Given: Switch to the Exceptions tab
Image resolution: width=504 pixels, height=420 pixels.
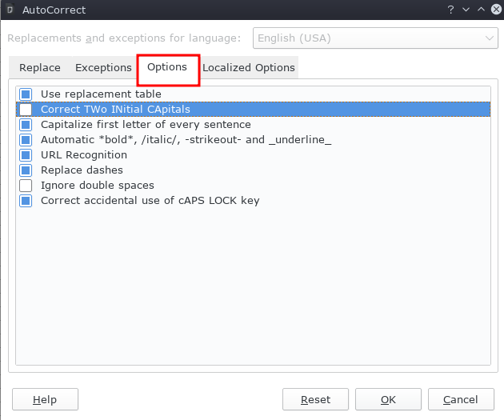Looking at the screenshot, I should [x=103, y=68].
